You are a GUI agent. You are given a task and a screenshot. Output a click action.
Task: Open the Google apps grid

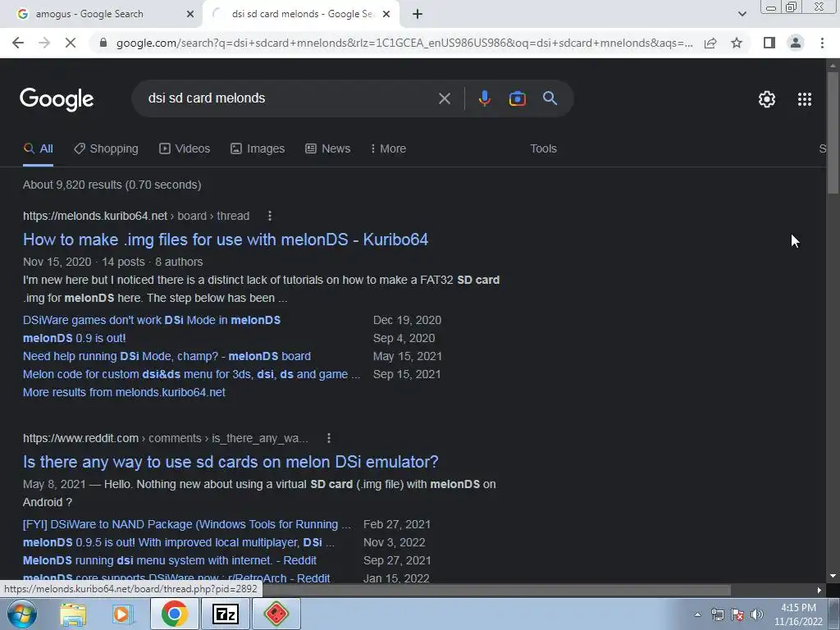[804, 99]
